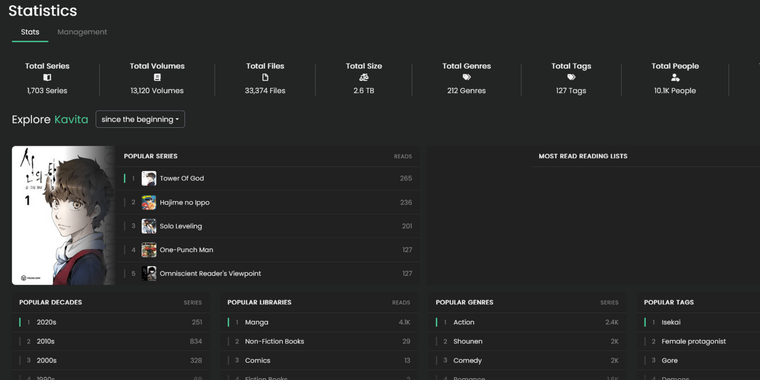This screenshot has height=380, width=760.
Task: Click the Total Genres tags icon
Action: click(x=466, y=78)
